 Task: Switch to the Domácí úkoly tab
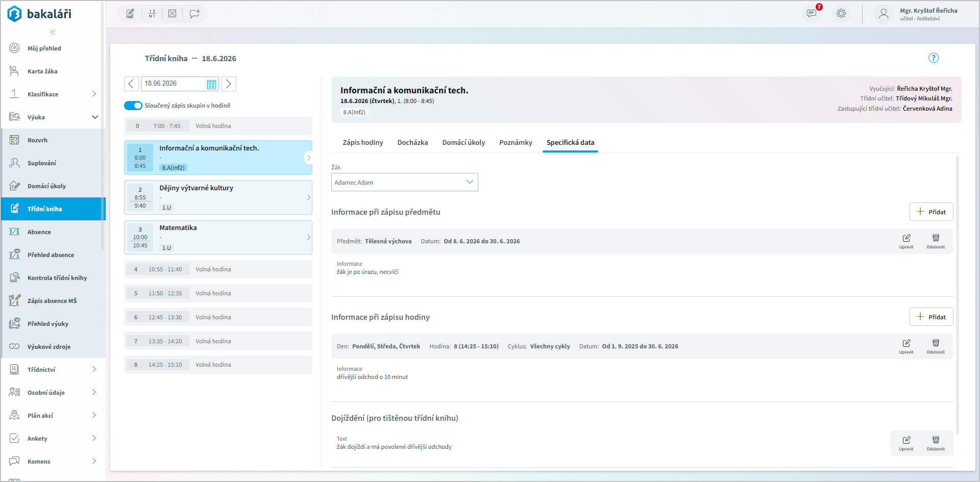(464, 142)
